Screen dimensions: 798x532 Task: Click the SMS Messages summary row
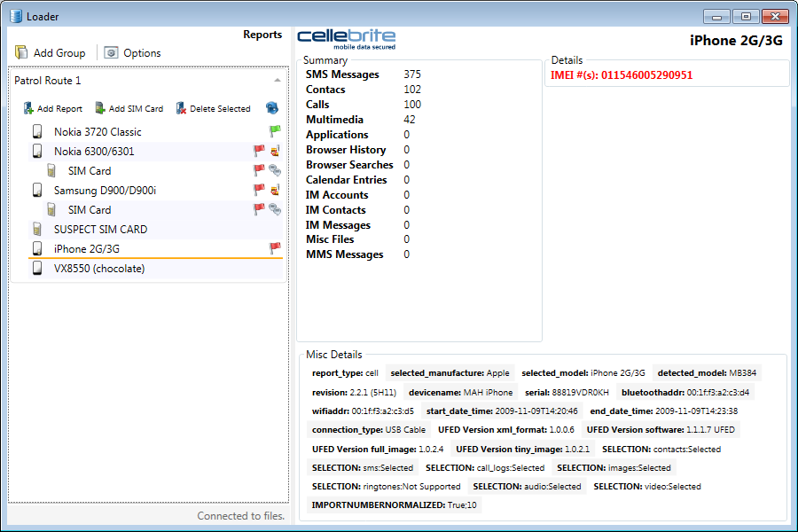pos(364,74)
